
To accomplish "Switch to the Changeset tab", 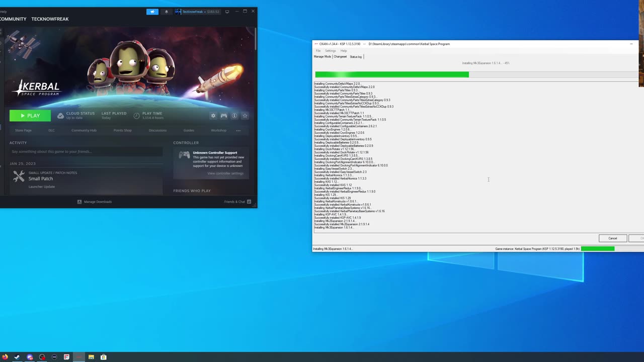I will pyautogui.click(x=340, y=57).
